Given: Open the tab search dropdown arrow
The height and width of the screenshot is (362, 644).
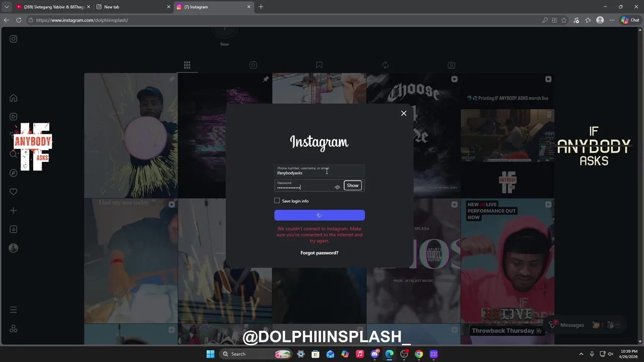Looking at the screenshot, I should (7, 7).
